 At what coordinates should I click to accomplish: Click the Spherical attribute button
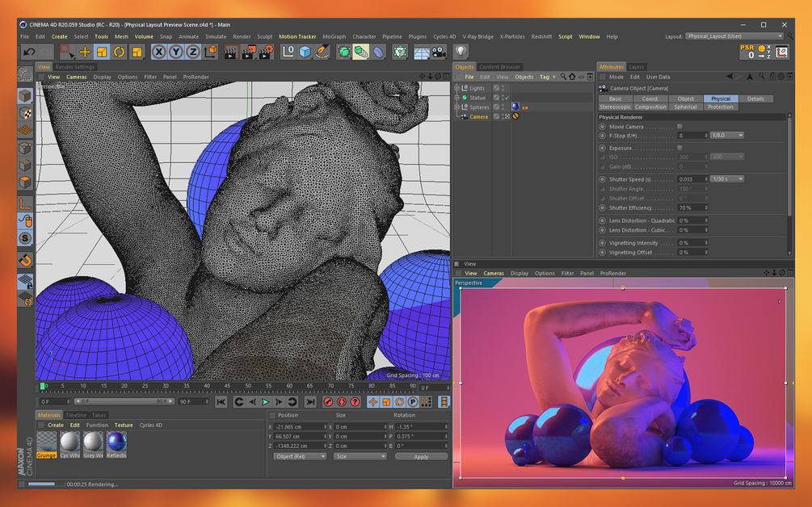[685, 107]
